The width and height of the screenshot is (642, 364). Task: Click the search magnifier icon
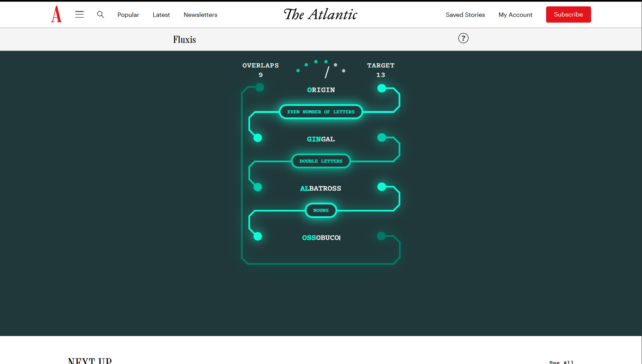(x=100, y=14)
